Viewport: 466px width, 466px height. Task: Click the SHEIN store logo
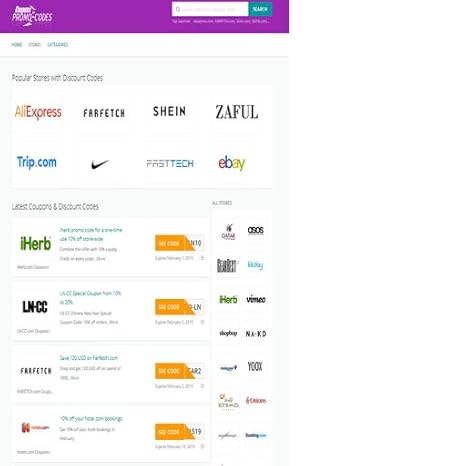pos(169,111)
